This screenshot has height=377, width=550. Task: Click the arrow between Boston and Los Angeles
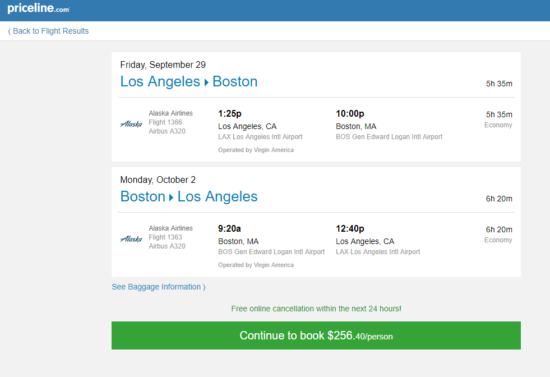click(171, 198)
